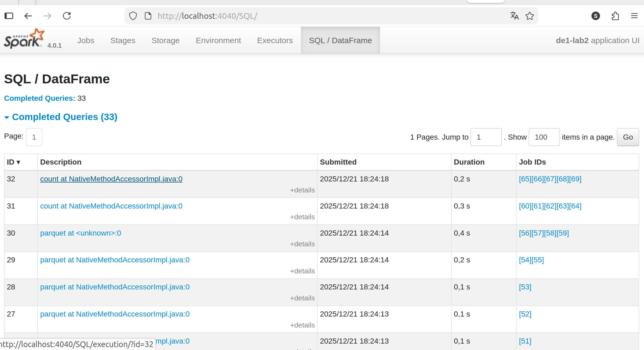Navigate back in browser history

tap(28, 16)
